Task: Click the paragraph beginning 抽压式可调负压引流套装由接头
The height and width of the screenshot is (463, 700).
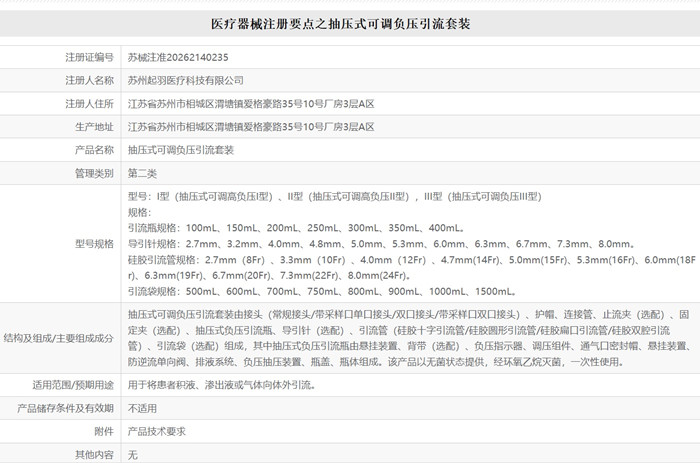Action: (x=409, y=338)
